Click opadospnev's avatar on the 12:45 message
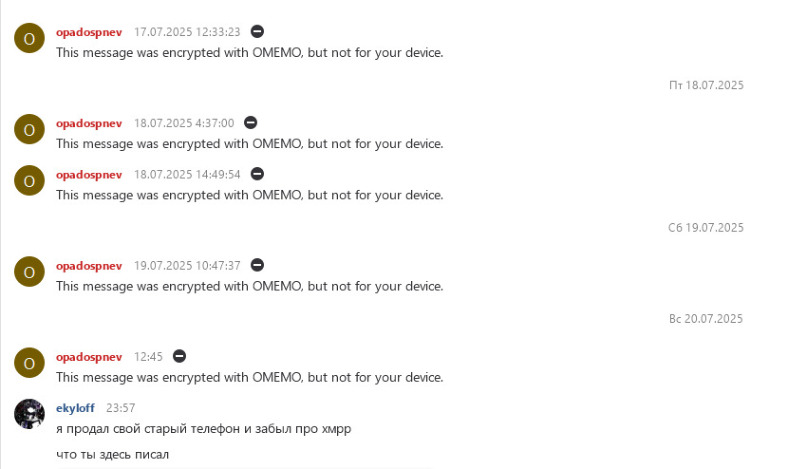This screenshot has height=469, width=807. pos(29,363)
